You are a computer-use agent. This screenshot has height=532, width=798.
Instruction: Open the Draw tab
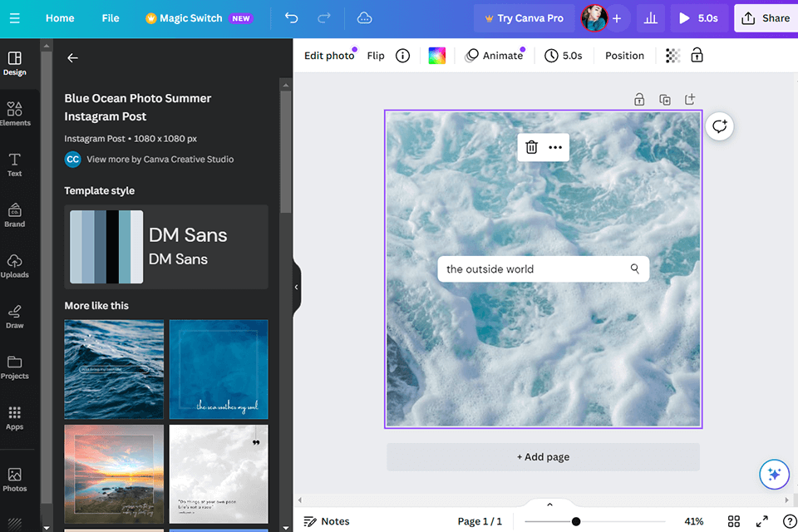click(15, 317)
